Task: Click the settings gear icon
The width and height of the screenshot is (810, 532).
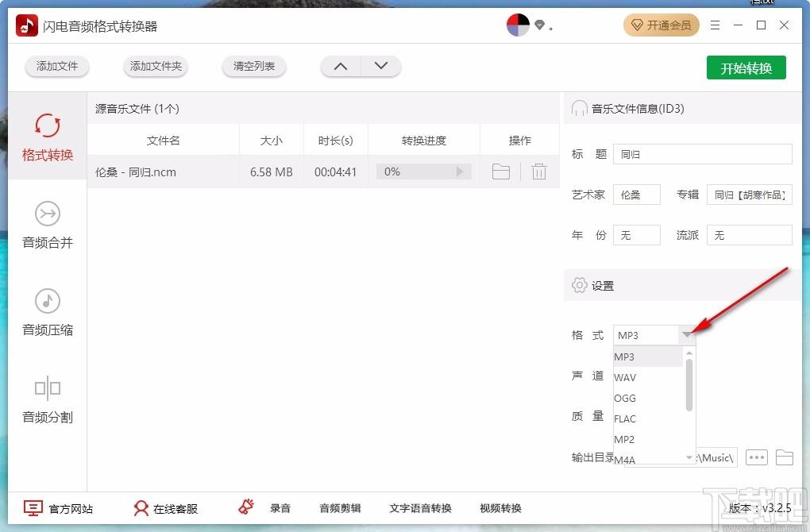Action: (579, 285)
